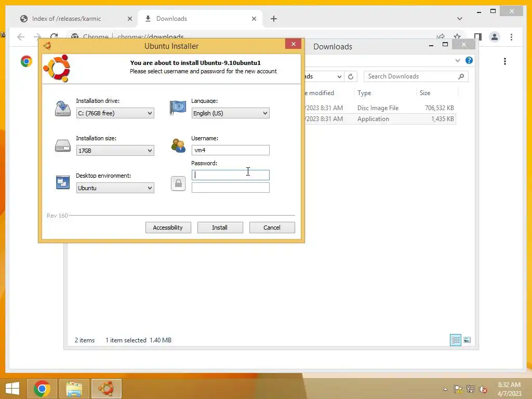
Task: Bookmark this page with the star icon
Action: click(x=457, y=36)
